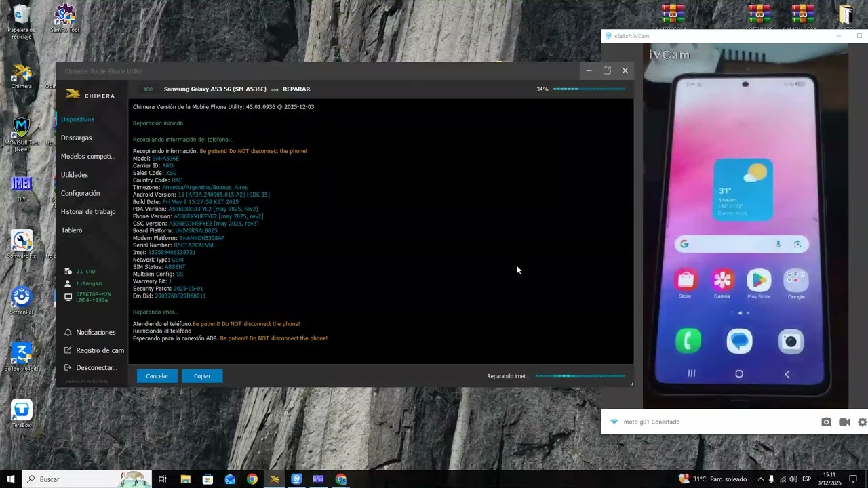Viewport: 868px width, 488px height.
Task: Click the ESP language indicator
Action: (807, 479)
